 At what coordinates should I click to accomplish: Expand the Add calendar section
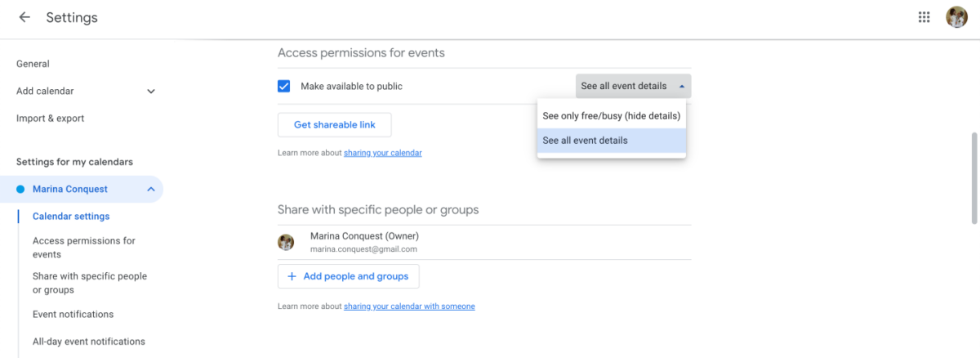(x=151, y=92)
